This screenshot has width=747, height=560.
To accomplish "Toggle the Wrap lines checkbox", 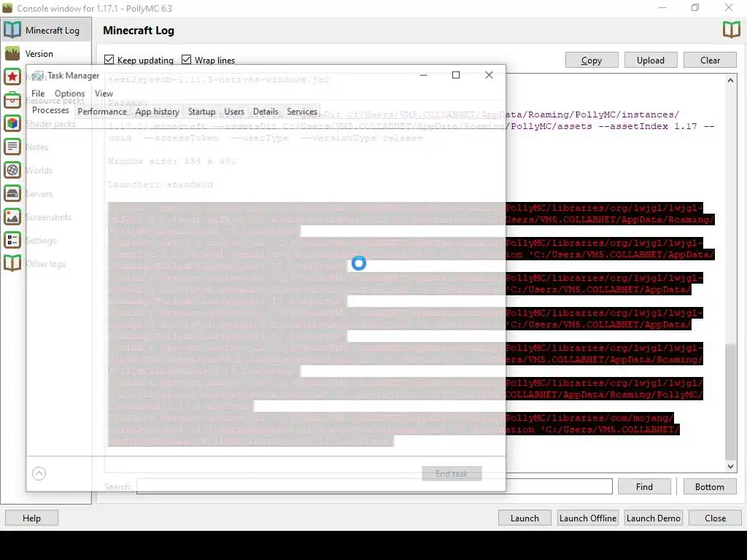I will tap(186, 60).
